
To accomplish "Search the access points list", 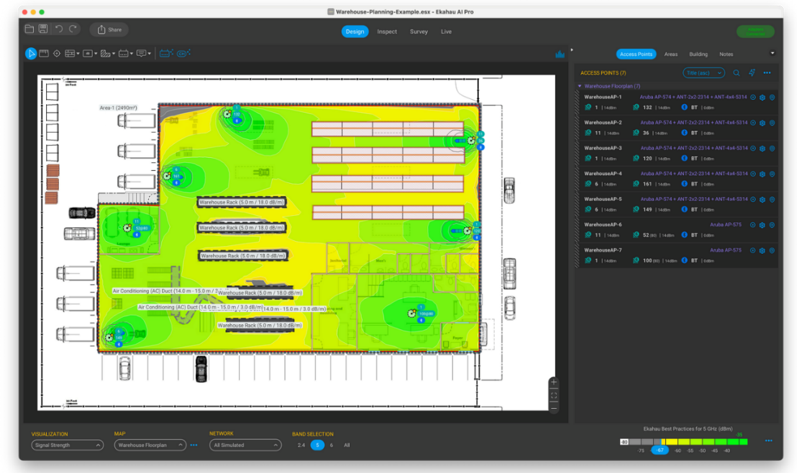I will point(736,73).
